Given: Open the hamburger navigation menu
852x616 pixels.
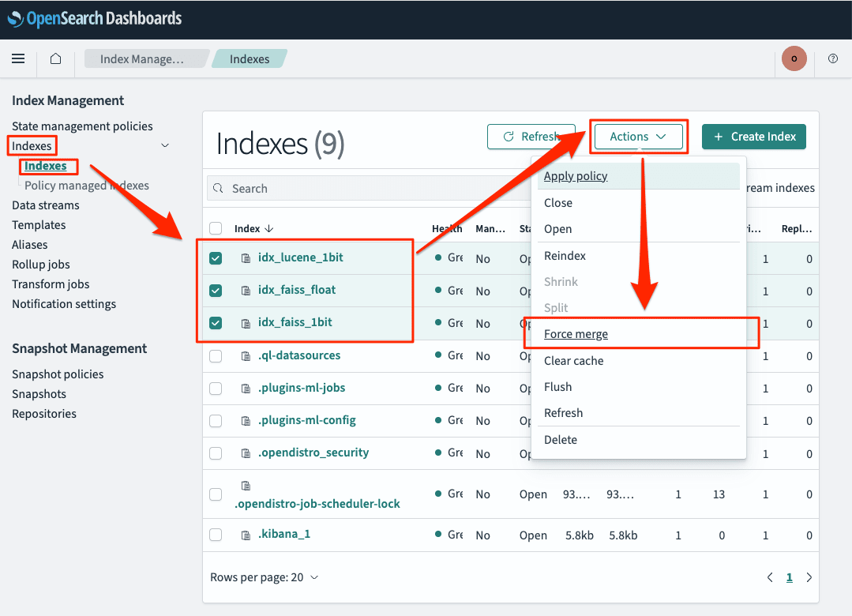Looking at the screenshot, I should (18, 58).
